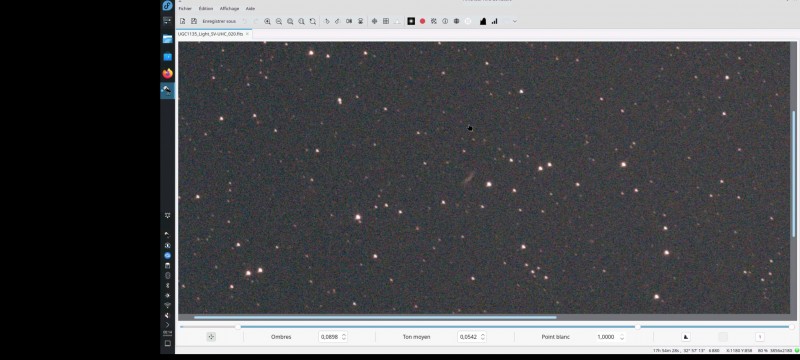Click the black square star icon
The height and width of the screenshot is (360, 800).
pos(411,21)
